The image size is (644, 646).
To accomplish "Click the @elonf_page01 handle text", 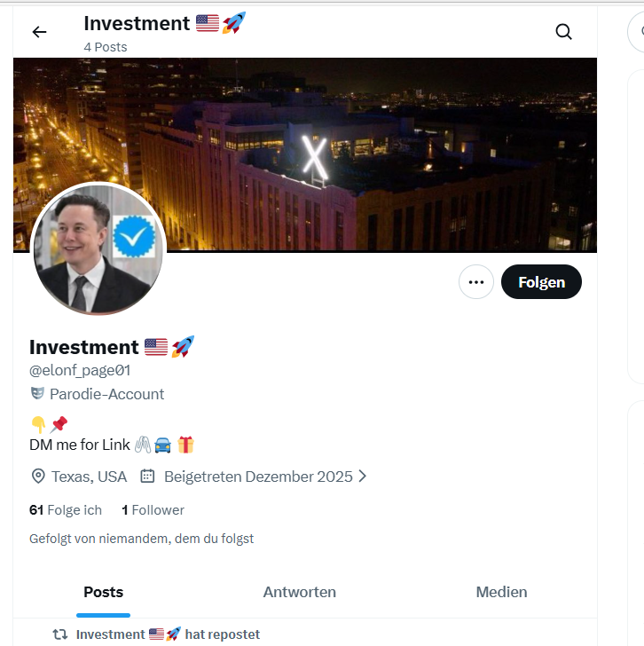I will coord(80,371).
